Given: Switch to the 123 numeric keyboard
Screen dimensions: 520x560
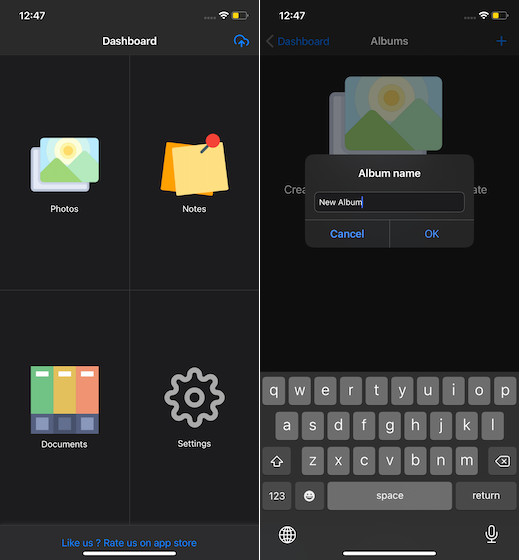Looking at the screenshot, I should pos(277,496).
